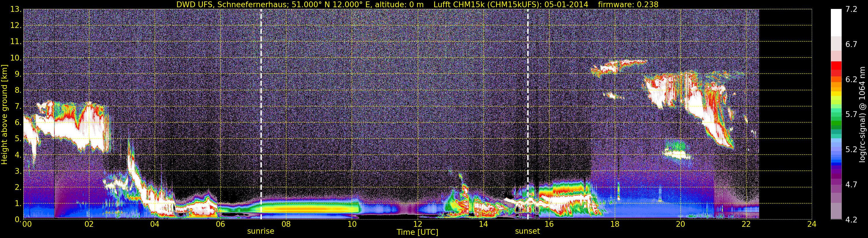Click the time axis tick label 04
This screenshot has height=238, width=868.
pyautogui.click(x=155, y=224)
